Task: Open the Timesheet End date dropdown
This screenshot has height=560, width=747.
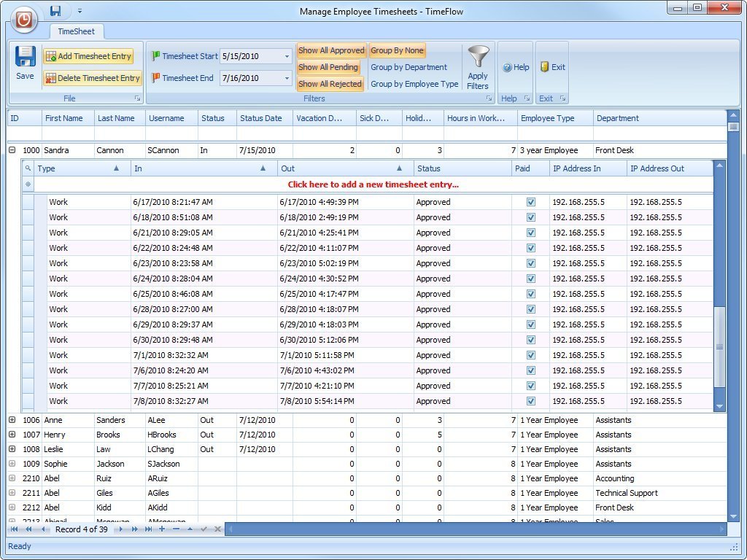Action: tap(287, 78)
